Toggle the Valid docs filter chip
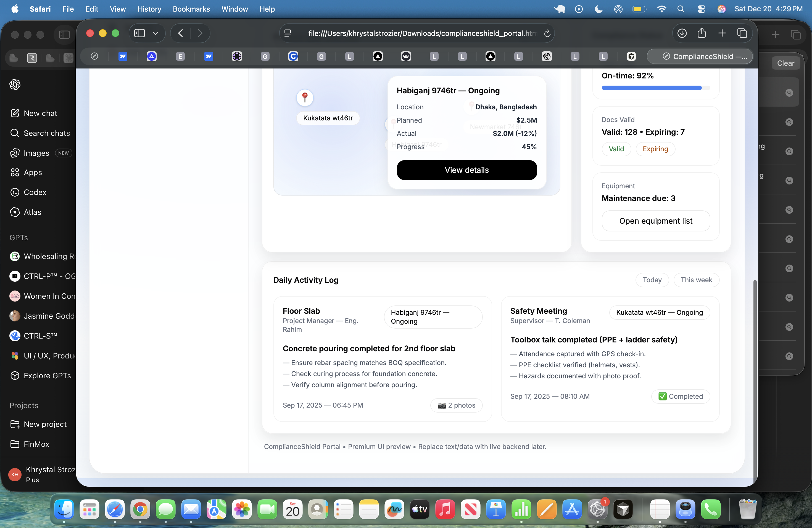Image resolution: width=812 pixels, height=528 pixels. tap(616, 149)
